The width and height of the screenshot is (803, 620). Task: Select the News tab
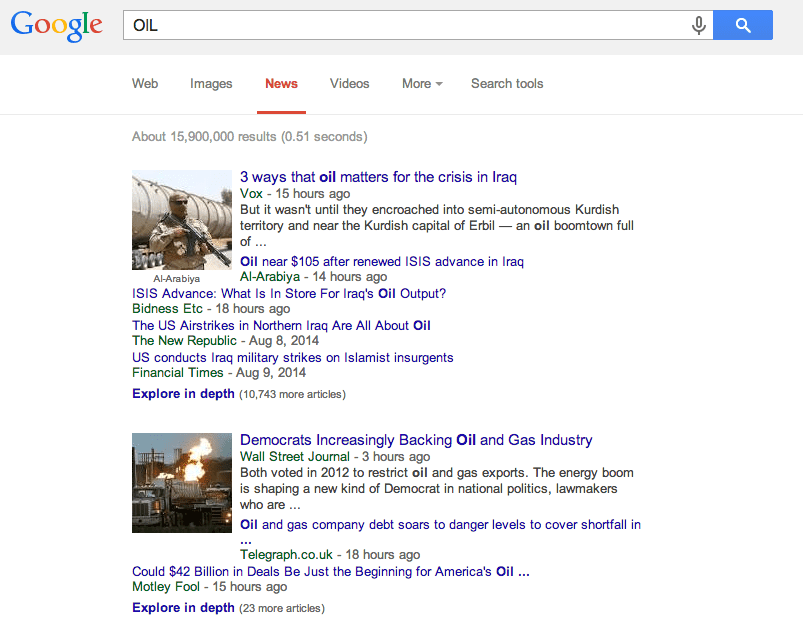(x=281, y=83)
